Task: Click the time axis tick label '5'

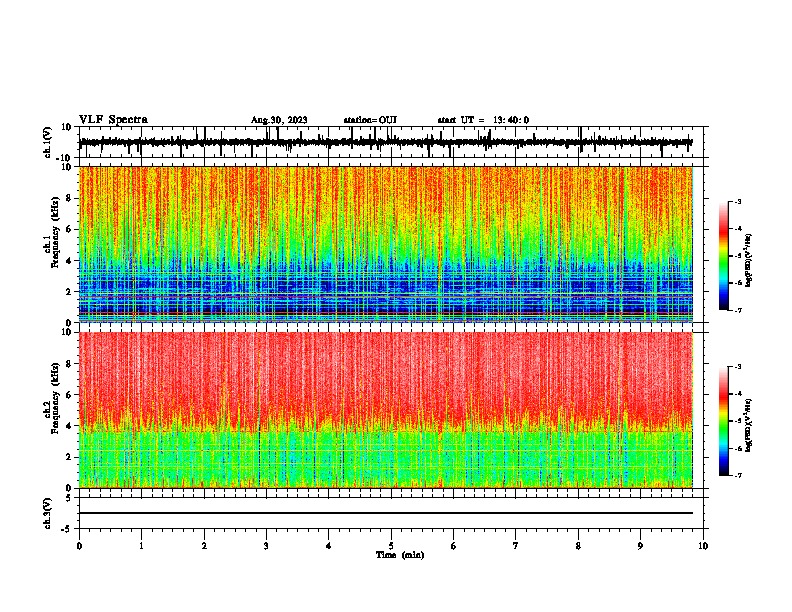Action: pyautogui.click(x=391, y=546)
